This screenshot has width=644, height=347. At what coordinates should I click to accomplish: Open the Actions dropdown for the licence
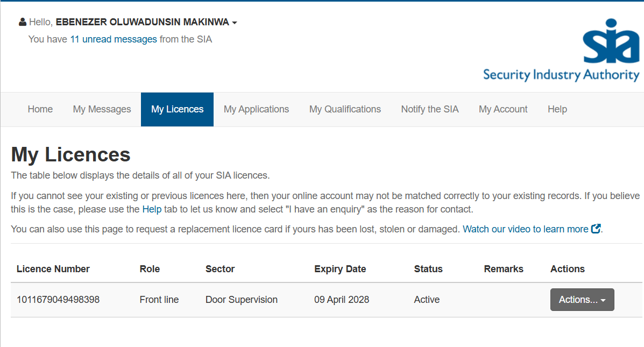[x=582, y=300]
